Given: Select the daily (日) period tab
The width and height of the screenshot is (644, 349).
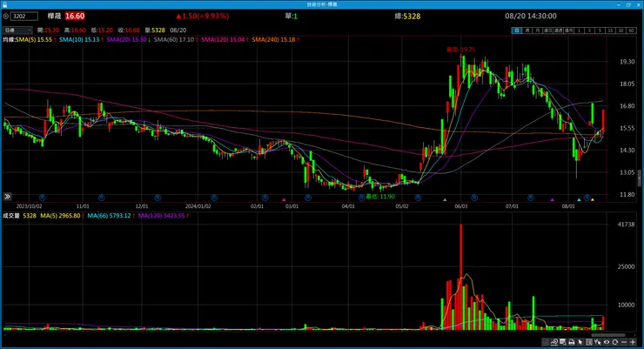Looking at the screenshot, I should 517,30.
